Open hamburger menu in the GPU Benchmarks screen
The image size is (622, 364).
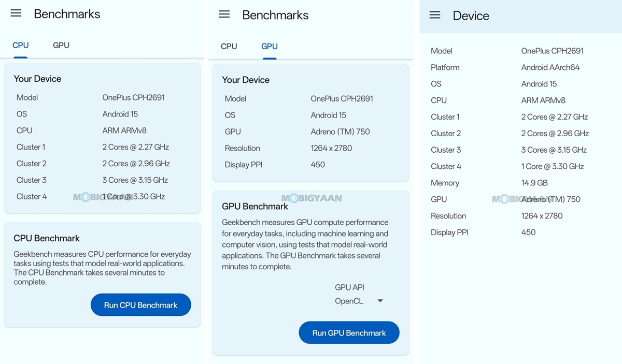pos(224,14)
